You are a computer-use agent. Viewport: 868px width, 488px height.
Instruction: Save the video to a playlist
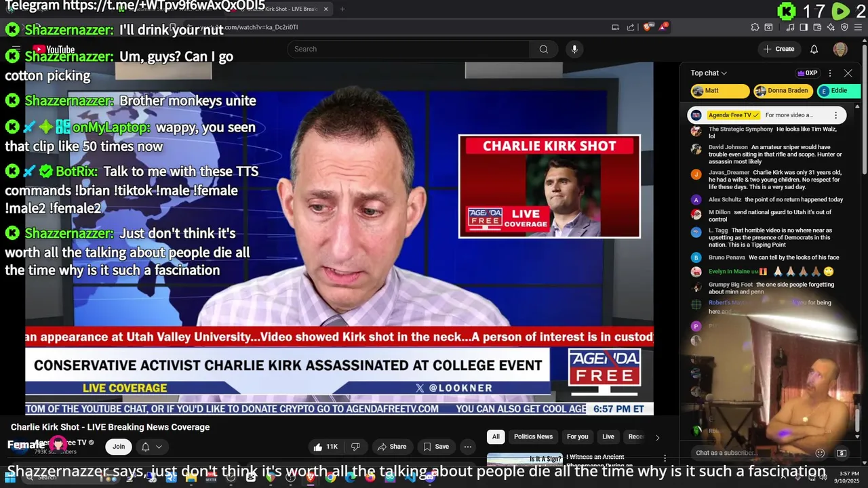(x=435, y=447)
